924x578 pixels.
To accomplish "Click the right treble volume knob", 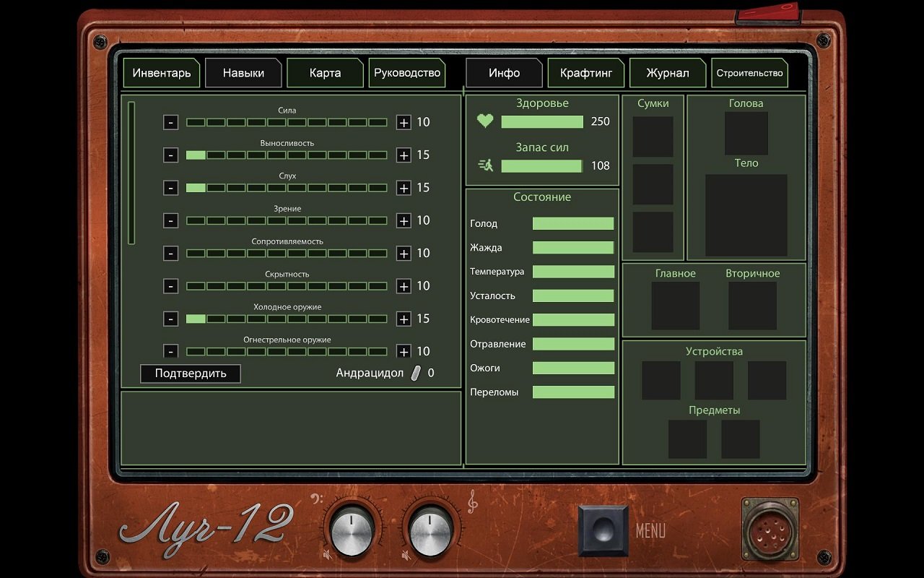I will [x=430, y=533].
